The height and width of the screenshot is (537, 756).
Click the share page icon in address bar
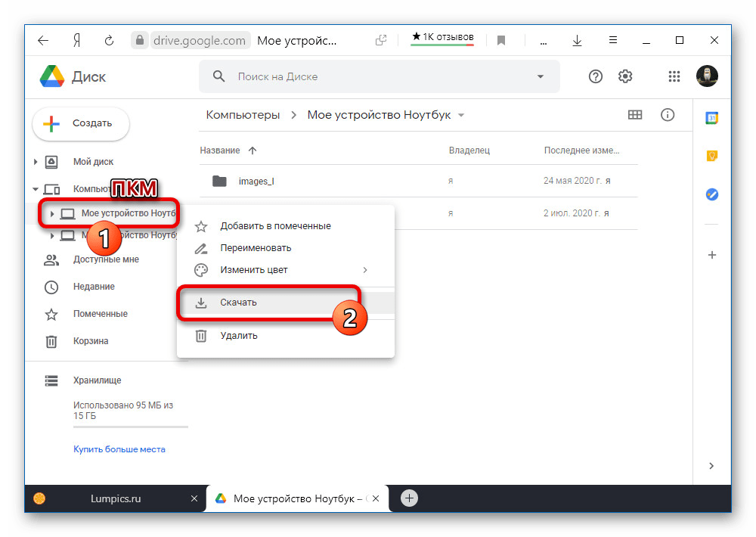pyautogui.click(x=381, y=41)
